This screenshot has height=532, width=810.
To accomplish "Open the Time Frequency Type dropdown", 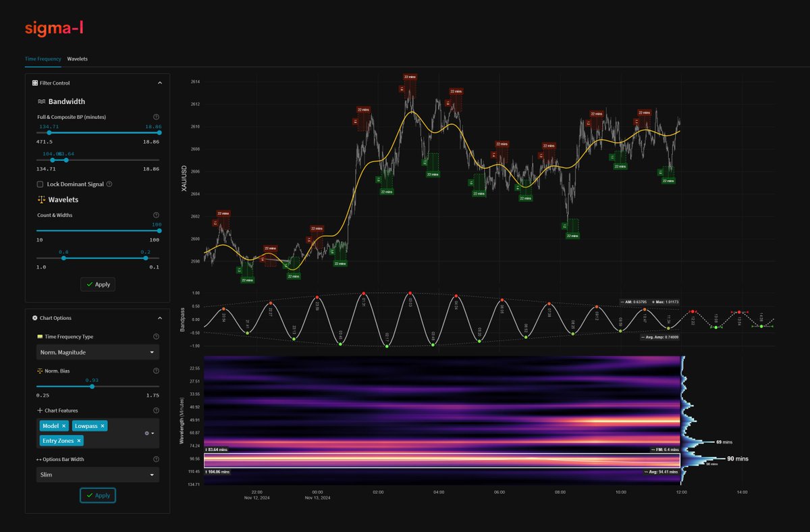I will click(98, 352).
